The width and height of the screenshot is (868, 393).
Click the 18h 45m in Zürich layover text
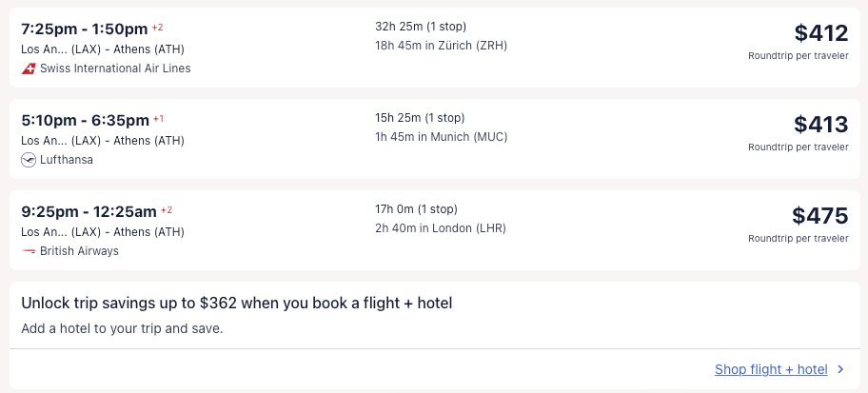coord(442,46)
